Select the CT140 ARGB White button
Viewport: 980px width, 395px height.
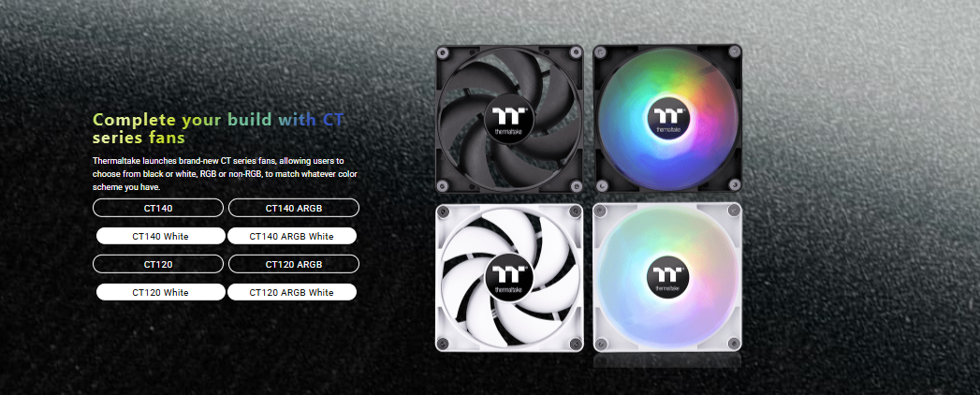tap(292, 236)
